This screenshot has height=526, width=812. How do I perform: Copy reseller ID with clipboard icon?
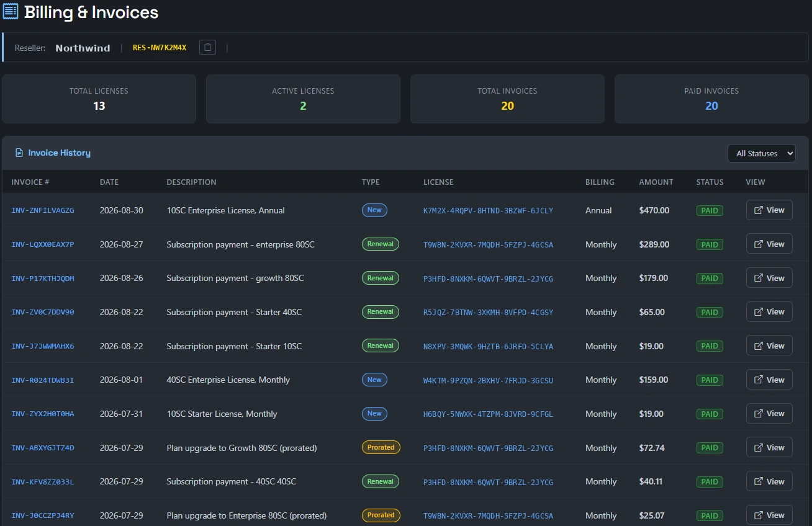pos(207,47)
